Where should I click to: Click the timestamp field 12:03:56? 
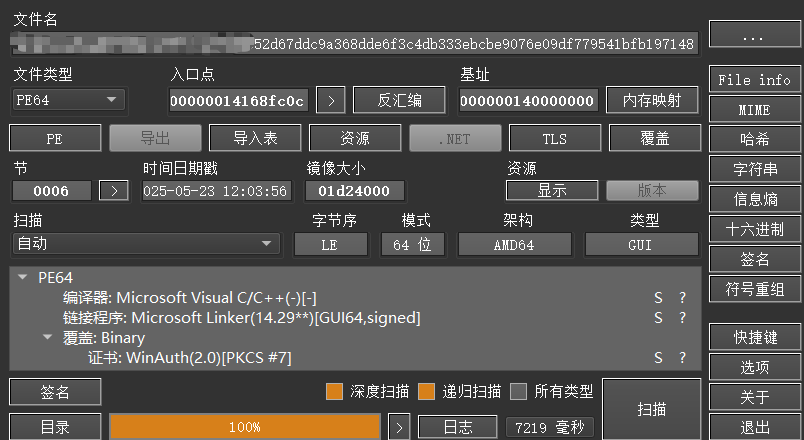216,191
